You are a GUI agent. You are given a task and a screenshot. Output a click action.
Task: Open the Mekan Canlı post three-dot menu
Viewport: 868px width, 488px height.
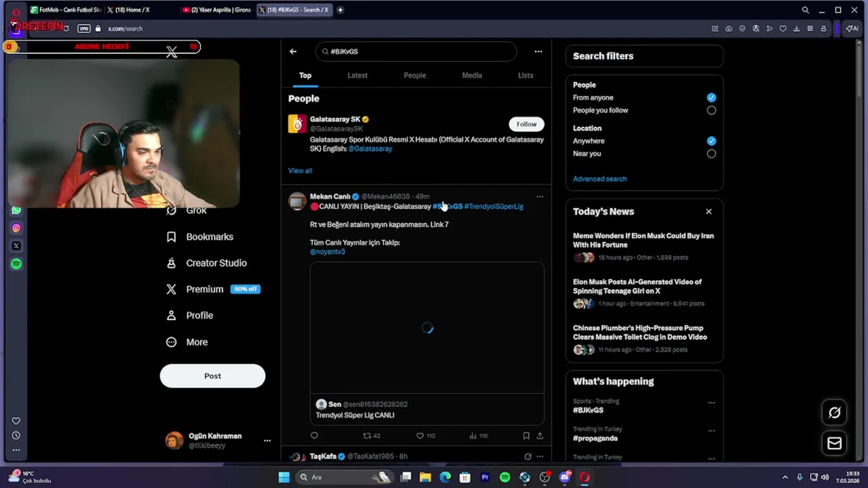pyautogui.click(x=540, y=197)
